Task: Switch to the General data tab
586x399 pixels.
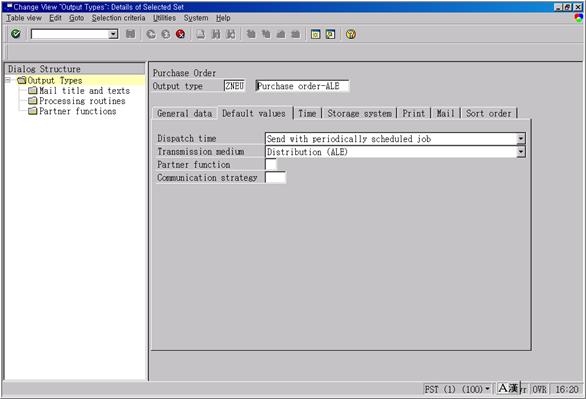Action: coord(185,113)
